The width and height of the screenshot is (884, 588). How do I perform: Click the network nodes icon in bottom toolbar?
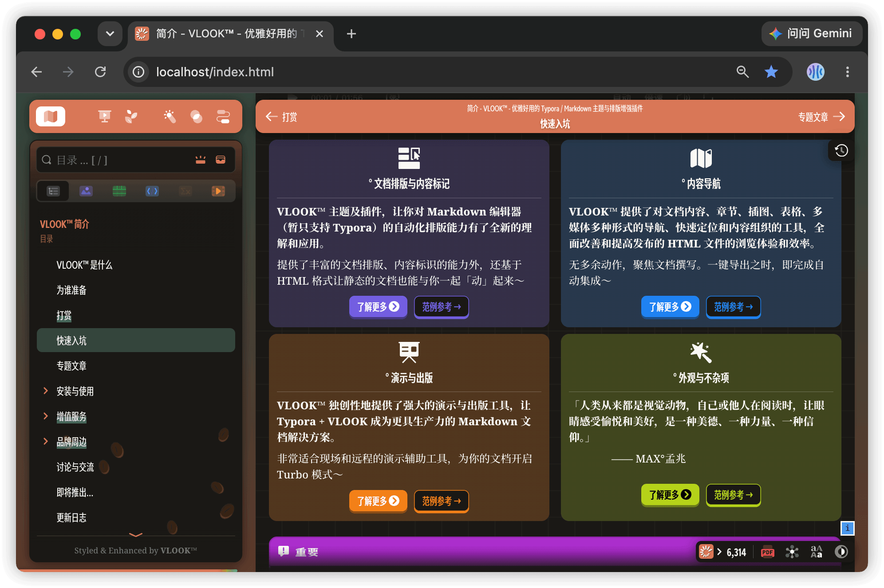792,552
